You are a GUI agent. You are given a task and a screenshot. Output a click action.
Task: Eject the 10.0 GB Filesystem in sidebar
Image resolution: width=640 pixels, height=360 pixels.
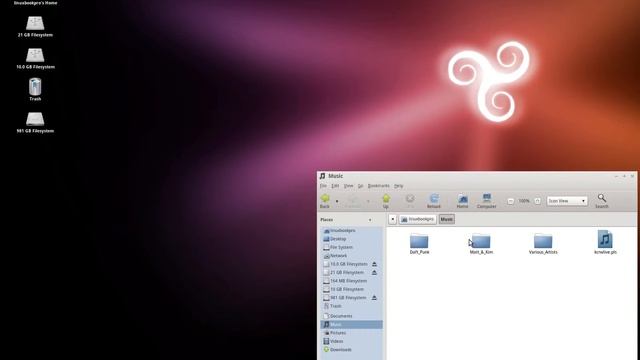point(374,264)
